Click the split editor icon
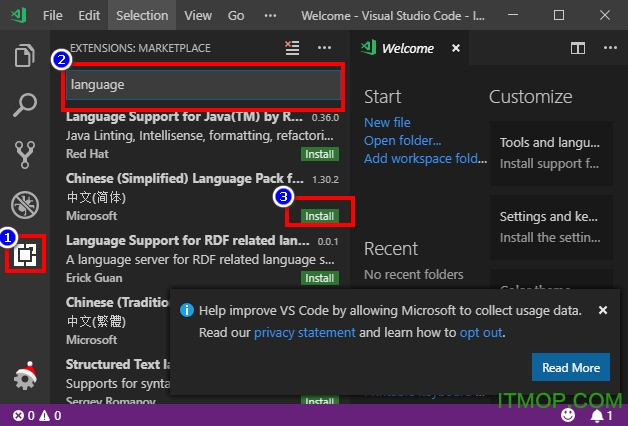The height and width of the screenshot is (426, 628). pyautogui.click(x=578, y=48)
